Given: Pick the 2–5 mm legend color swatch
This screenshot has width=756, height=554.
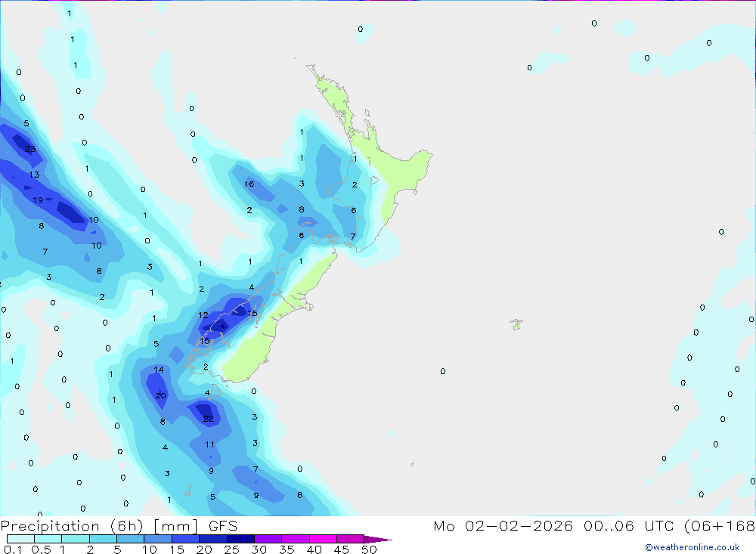Looking at the screenshot, I should click(x=103, y=539).
